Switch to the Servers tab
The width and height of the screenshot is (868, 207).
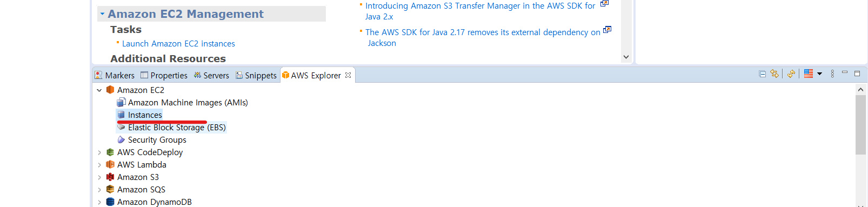[211, 76]
